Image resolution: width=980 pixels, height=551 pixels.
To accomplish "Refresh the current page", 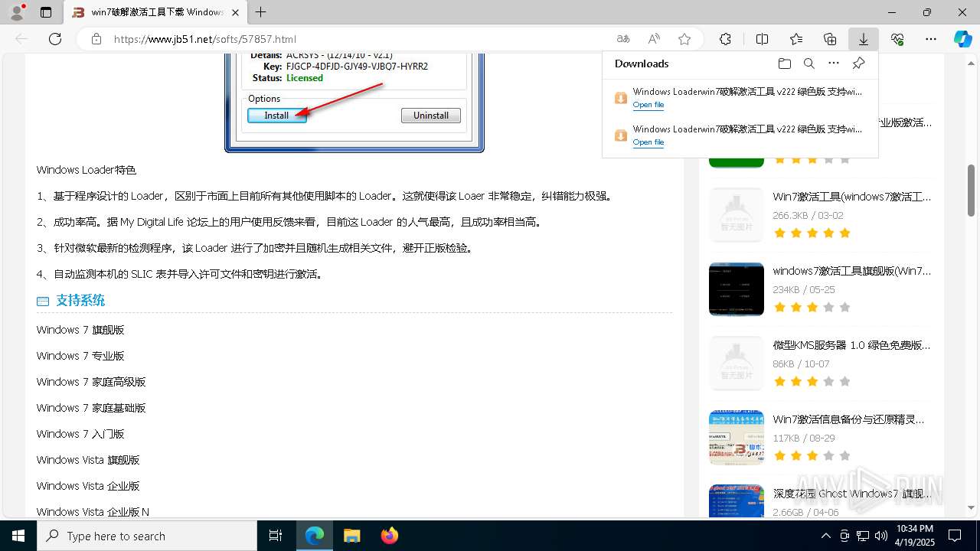I will pyautogui.click(x=55, y=39).
